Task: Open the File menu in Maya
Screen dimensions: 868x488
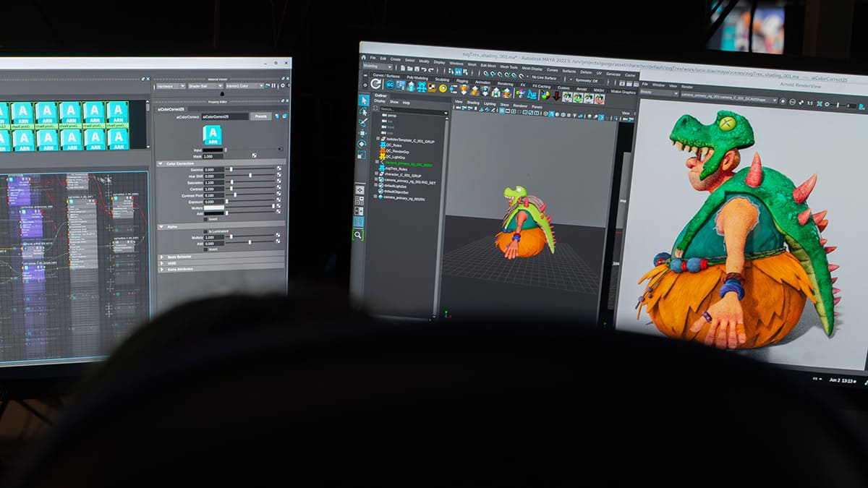Action: pyautogui.click(x=373, y=57)
